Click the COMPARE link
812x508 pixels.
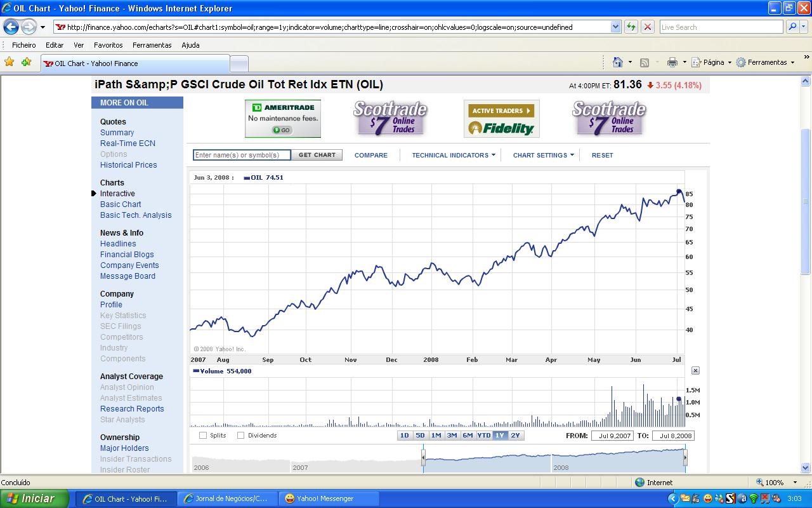(371, 155)
